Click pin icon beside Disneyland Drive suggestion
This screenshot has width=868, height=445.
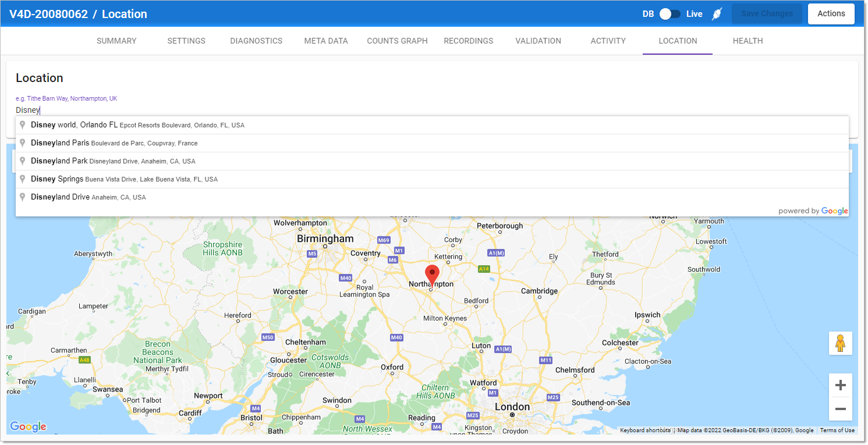[23, 197]
